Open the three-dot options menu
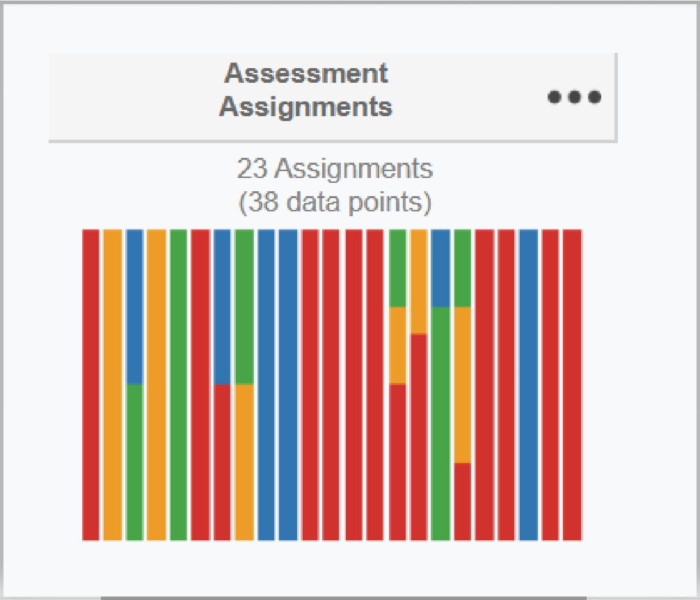 coord(574,97)
